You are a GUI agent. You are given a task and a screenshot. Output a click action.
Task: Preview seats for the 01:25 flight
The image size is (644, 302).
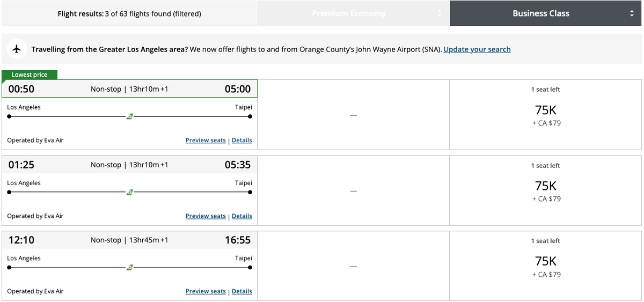pos(206,216)
